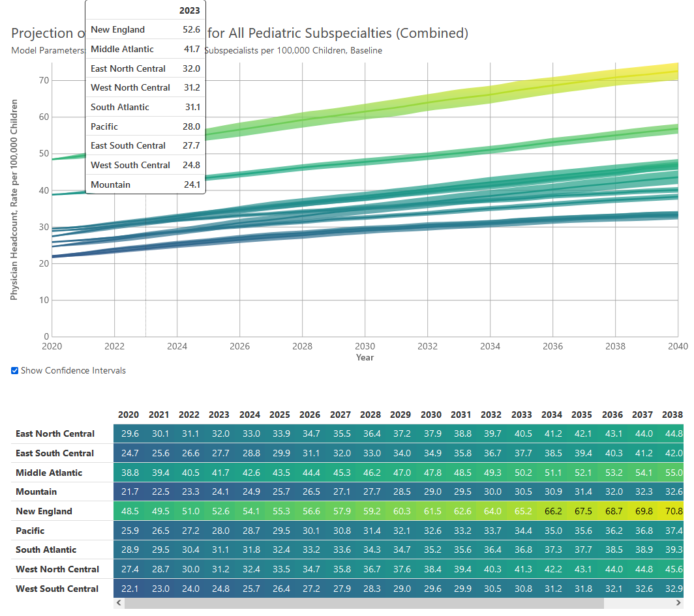Click the West North Central 2032 cell 40.3

pyautogui.click(x=492, y=569)
